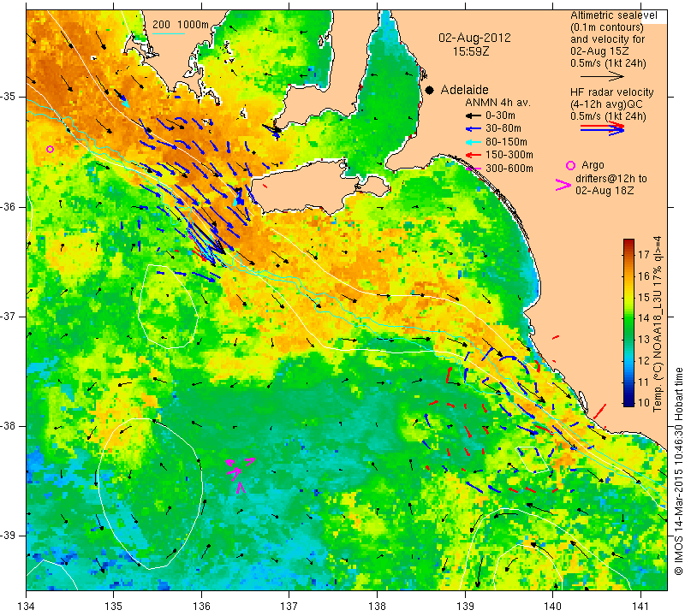Click the longitude axis label 137
The width and height of the screenshot is (685, 616).
click(x=289, y=607)
